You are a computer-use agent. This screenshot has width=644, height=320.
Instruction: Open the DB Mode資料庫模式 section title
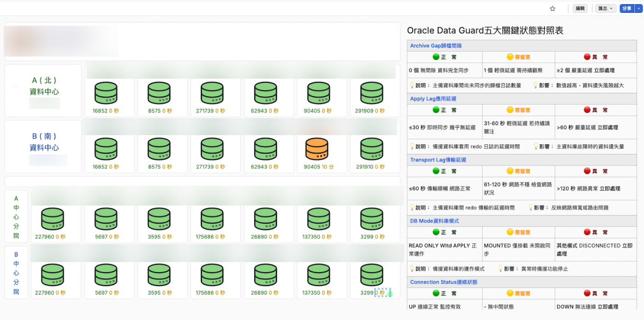(434, 221)
